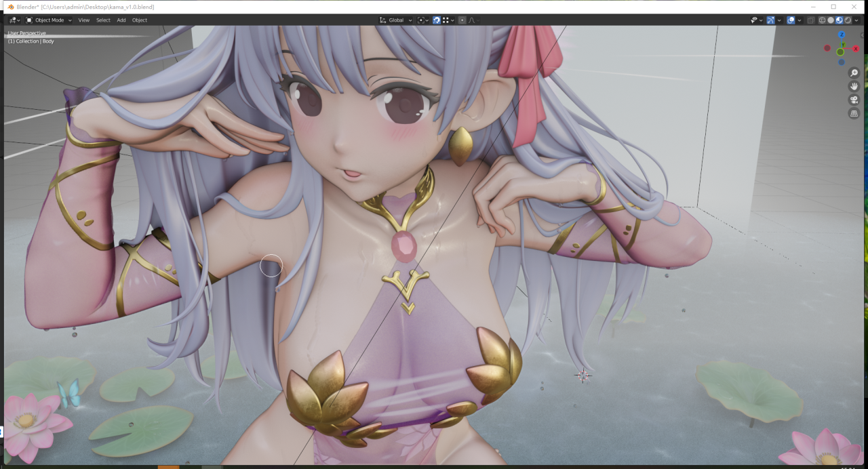Click the blue Z axis on the gizmo

tap(842, 35)
